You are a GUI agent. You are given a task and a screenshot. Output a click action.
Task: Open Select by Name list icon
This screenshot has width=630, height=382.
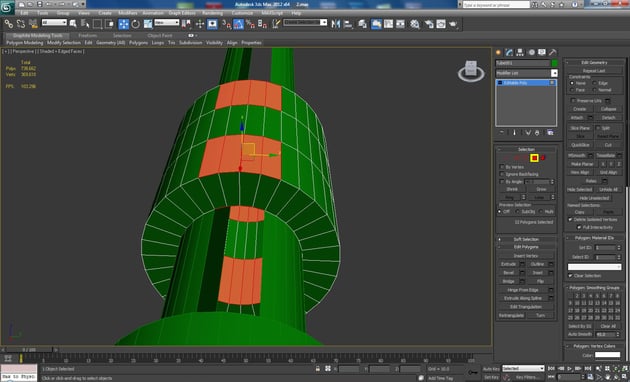(x=85, y=24)
